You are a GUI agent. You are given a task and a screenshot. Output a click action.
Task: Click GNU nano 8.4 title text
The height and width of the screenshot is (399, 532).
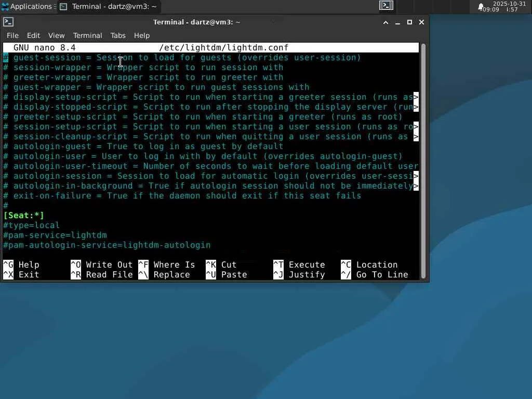click(x=45, y=47)
